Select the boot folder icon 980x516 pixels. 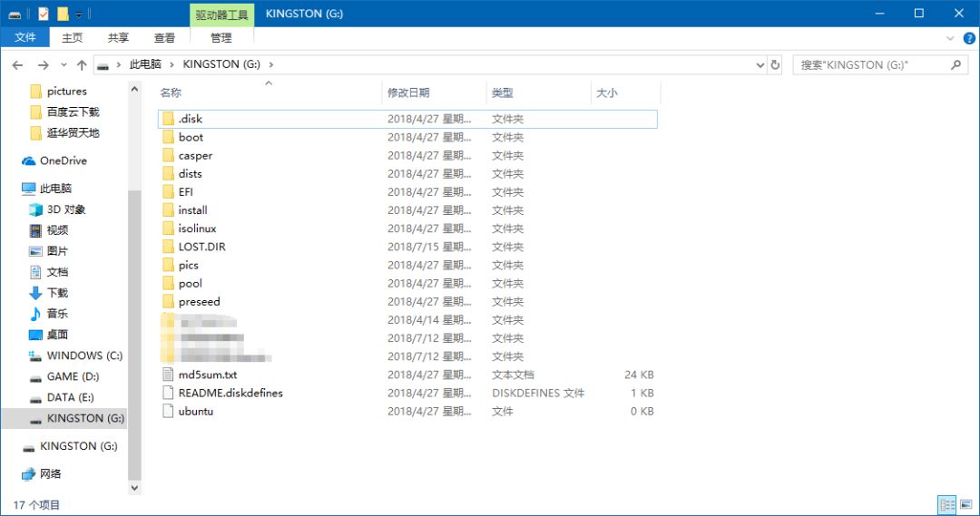pos(168,137)
